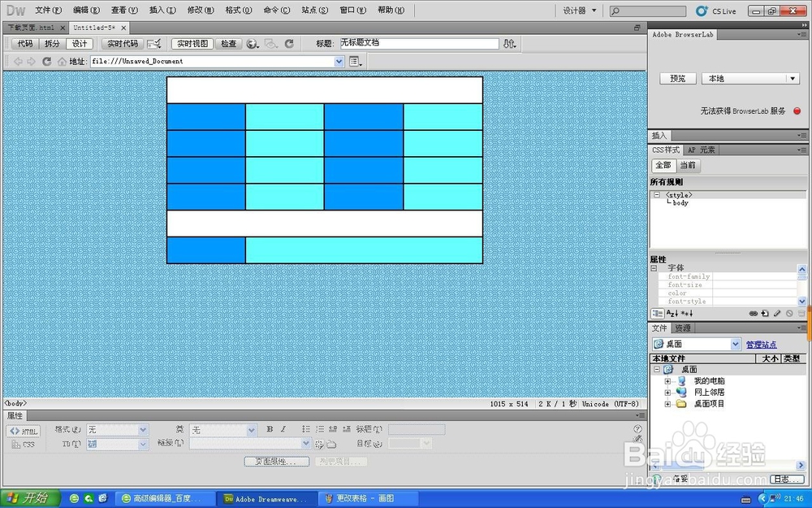Open the 插入(I) menu
812x508 pixels.
tap(162, 11)
